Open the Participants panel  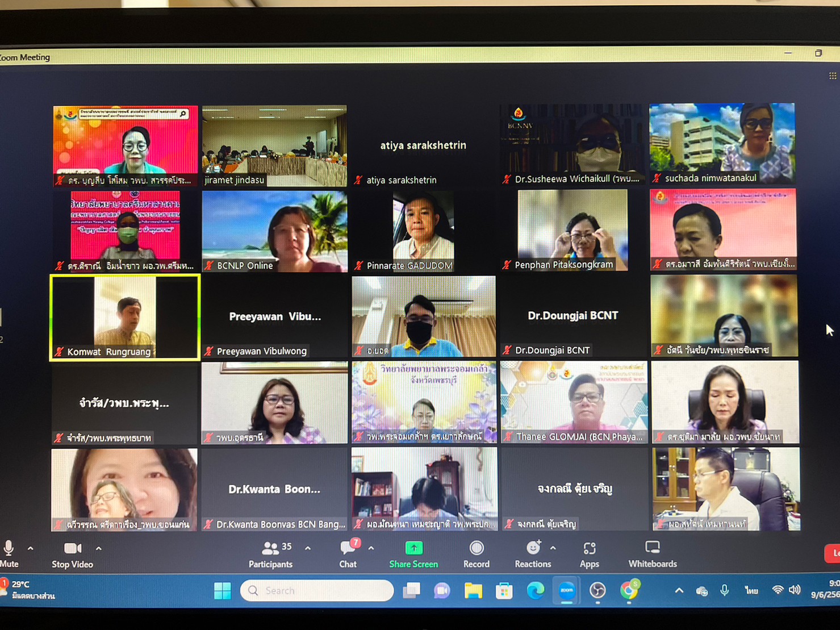coord(270,554)
